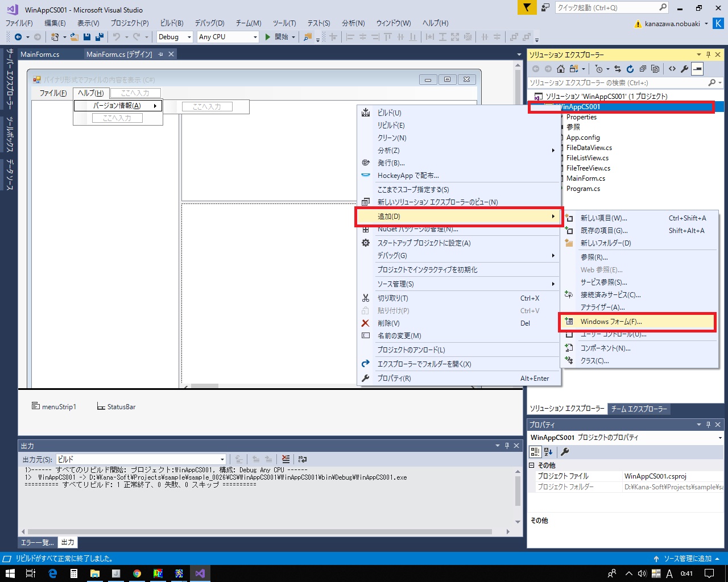This screenshot has height=582, width=728.
Task: Click the notifications flag icon in title bar
Action: tap(527, 7)
